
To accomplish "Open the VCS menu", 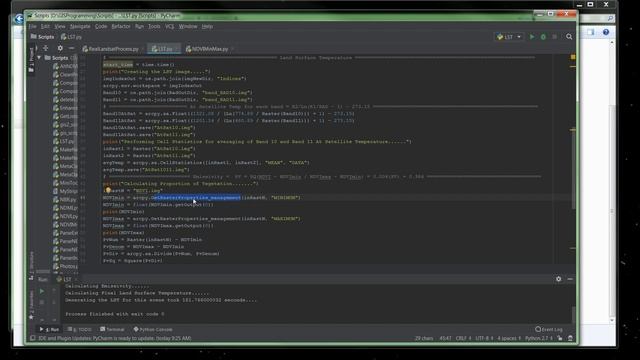I will point(169,27).
